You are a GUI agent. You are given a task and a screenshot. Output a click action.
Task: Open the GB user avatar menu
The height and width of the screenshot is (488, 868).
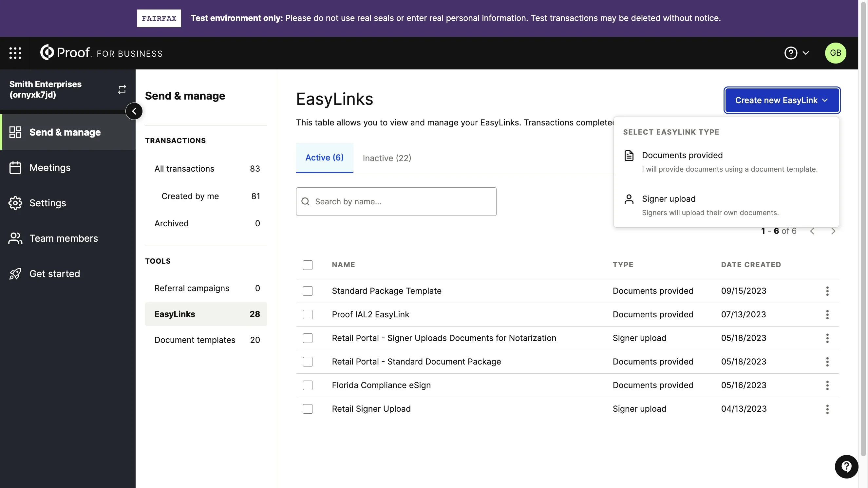click(x=835, y=53)
